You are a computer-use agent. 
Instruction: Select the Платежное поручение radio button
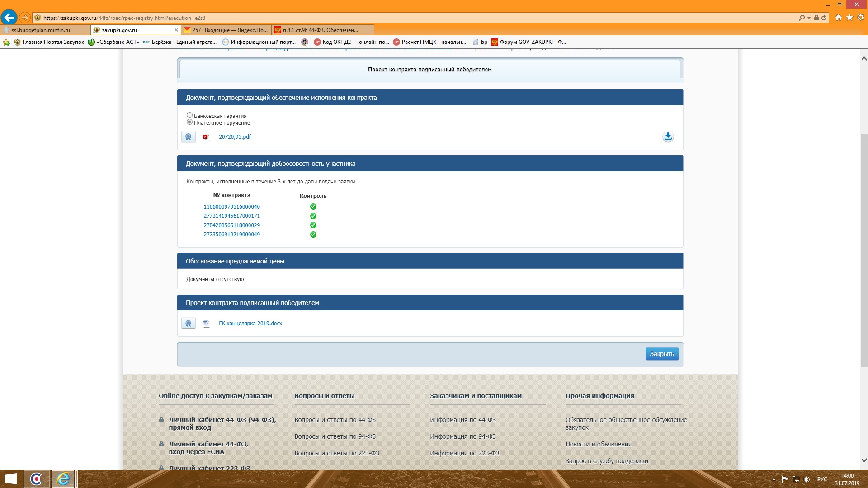[x=190, y=122]
